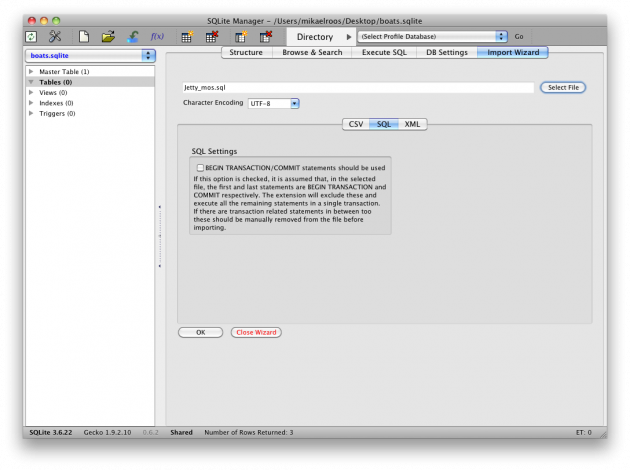Click the 'SQL Settings' heading text
630x470 pixels.
214,151
